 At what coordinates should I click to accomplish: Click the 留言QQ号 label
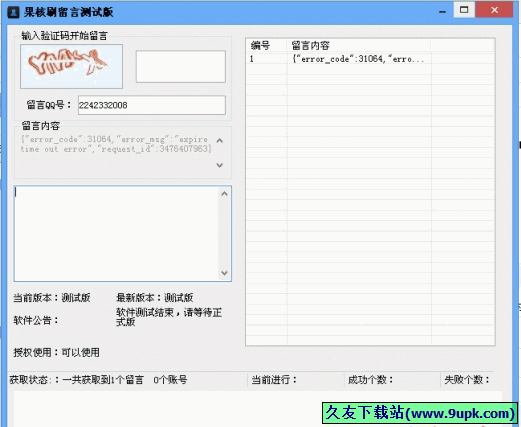(x=49, y=105)
